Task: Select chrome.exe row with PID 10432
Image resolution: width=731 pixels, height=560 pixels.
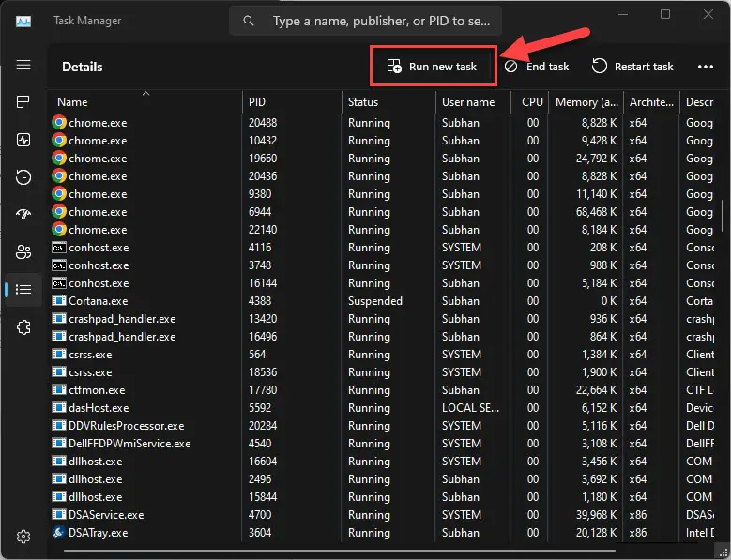Action: click(x=381, y=140)
